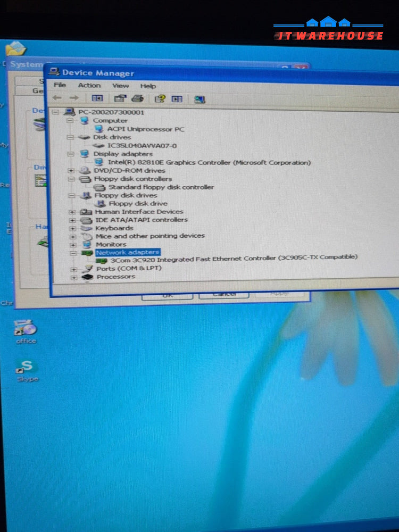Screen dimensions: 399x532
Task: Open Properties from the toolbar icon
Action: click(120, 98)
